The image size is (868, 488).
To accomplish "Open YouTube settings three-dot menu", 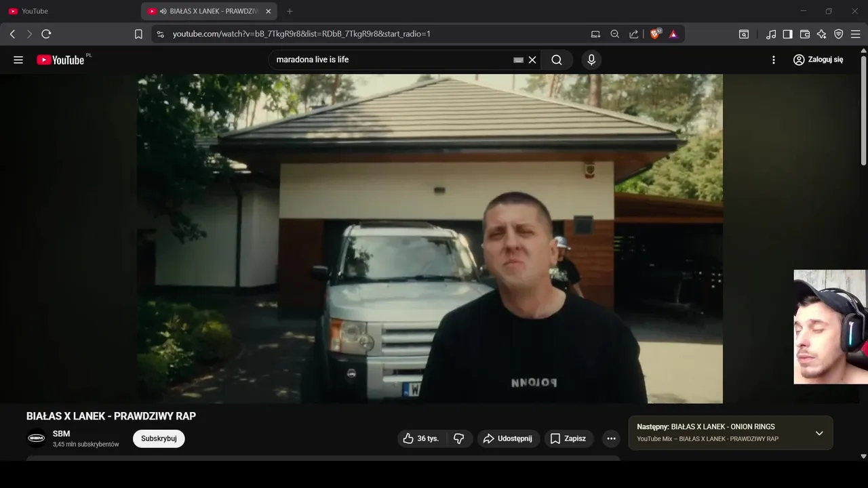I will (774, 60).
